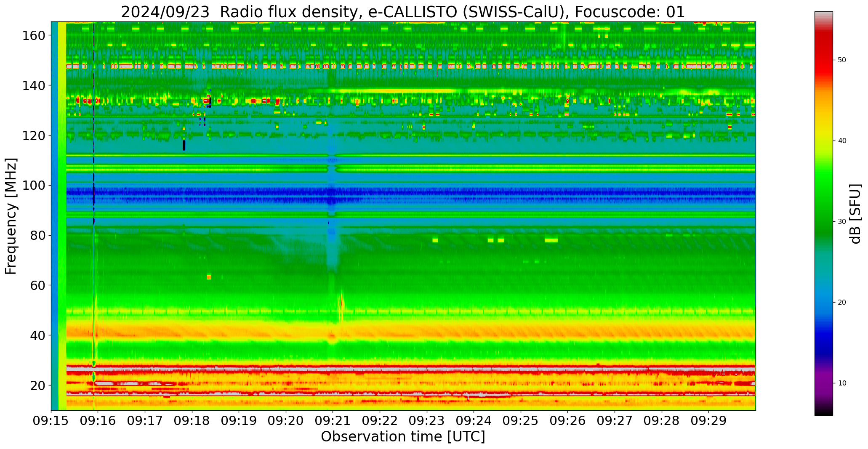Click the 09:23 time tick label
The width and height of the screenshot is (868, 449).
coord(427,420)
